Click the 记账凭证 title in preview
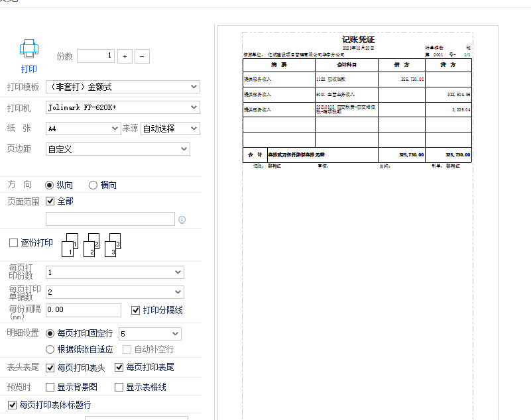Viewport: 531px width, 420px height. [x=358, y=40]
